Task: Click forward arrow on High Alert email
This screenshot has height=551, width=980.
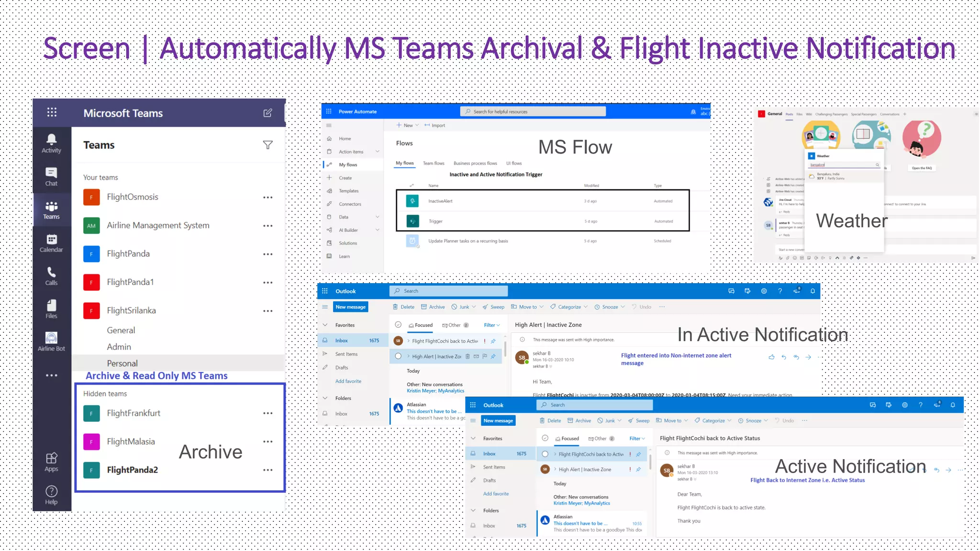Action: pyautogui.click(x=808, y=357)
